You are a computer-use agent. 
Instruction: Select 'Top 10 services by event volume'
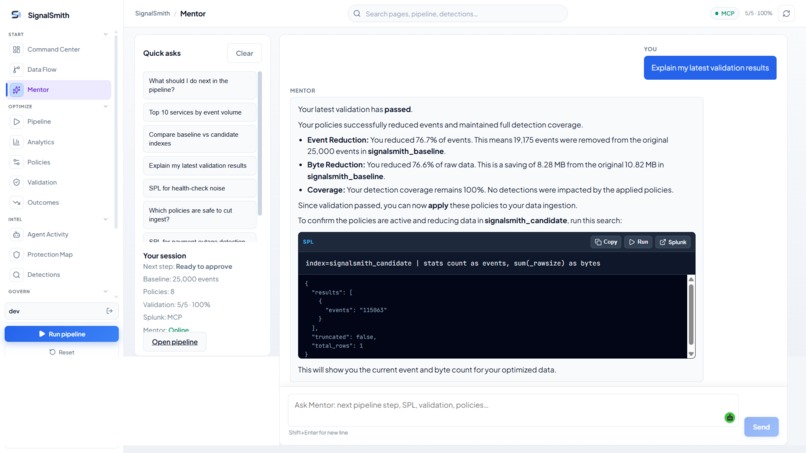(x=199, y=112)
